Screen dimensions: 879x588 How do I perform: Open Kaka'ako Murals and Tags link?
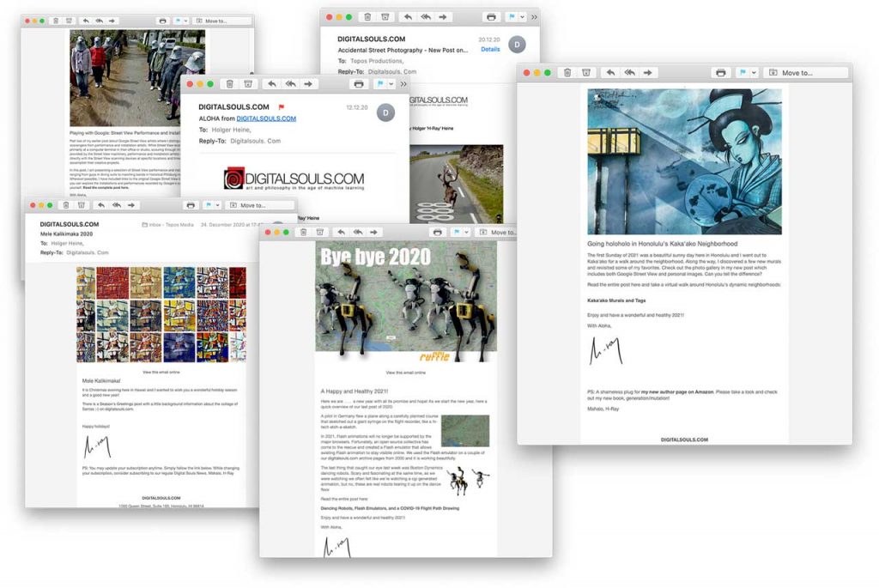[x=616, y=300]
